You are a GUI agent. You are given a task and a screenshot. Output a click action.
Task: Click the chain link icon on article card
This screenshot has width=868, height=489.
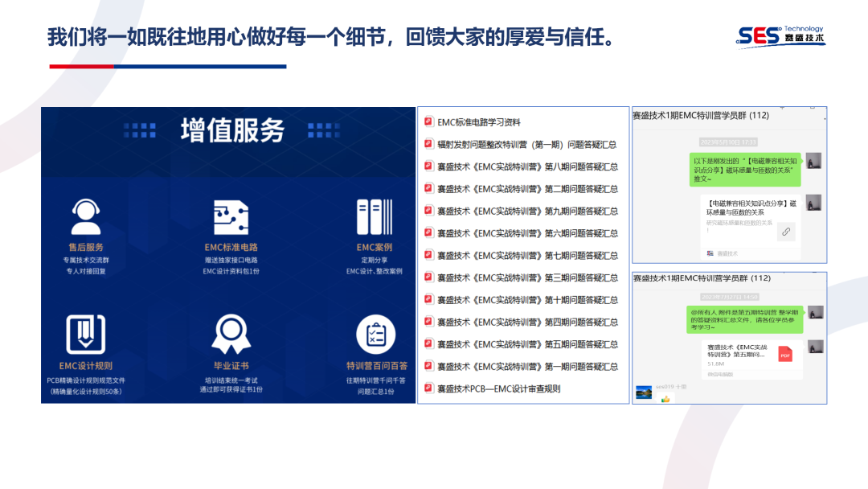[786, 232]
